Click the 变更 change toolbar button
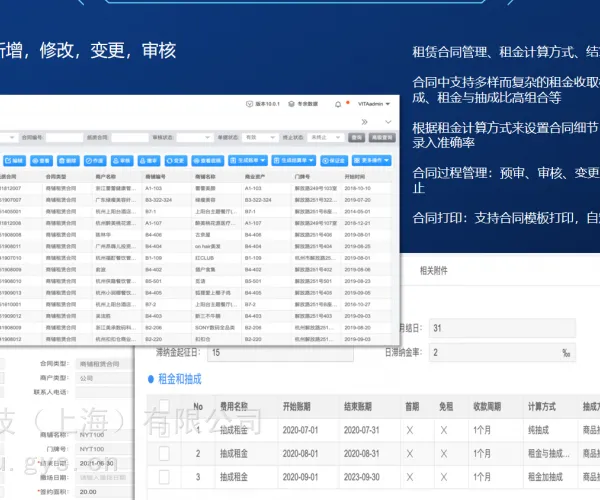600x500 pixels. [176, 161]
